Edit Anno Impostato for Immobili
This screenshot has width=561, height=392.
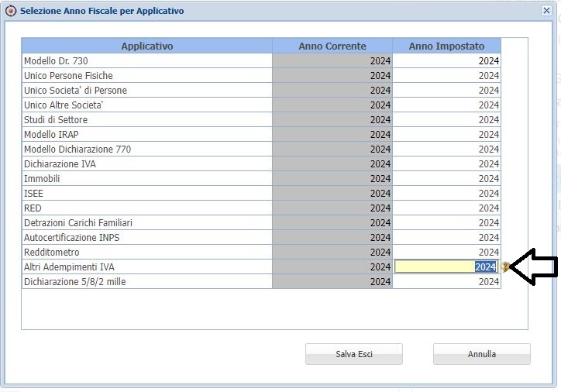point(446,178)
